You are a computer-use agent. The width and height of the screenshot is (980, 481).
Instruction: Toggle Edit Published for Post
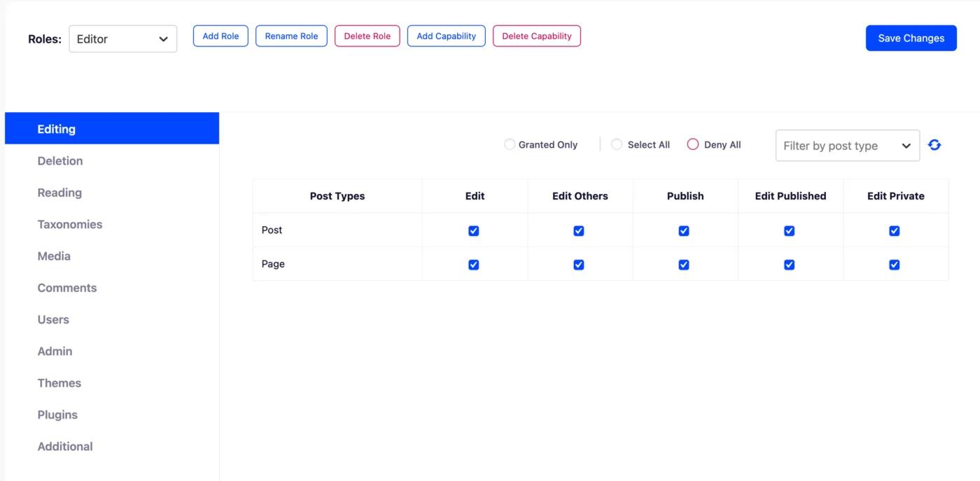[x=789, y=230]
